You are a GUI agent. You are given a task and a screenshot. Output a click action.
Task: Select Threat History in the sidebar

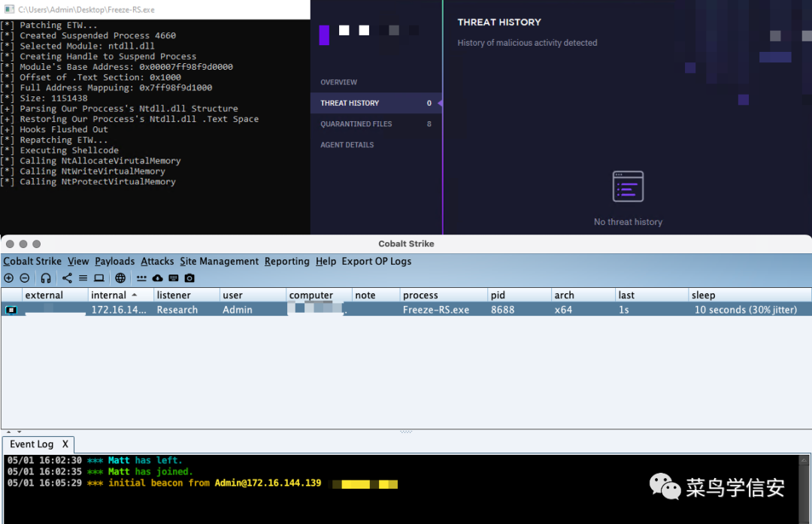tap(377, 103)
